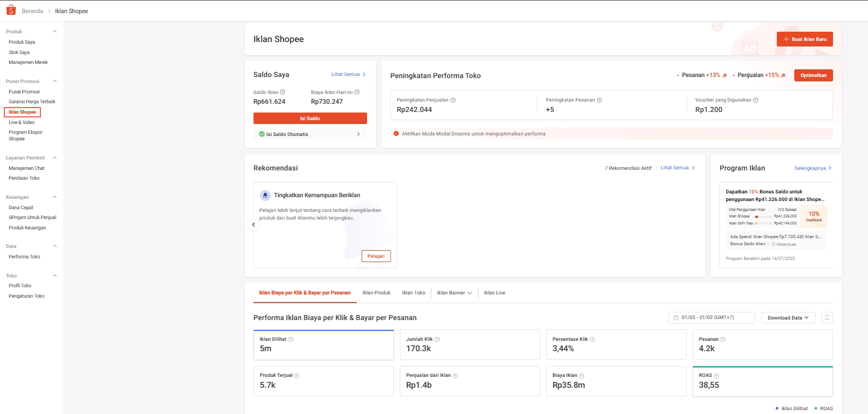Click the Penjualan dari Iklan help icon
The width and height of the screenshot is (868, 414).
[455, 376]
